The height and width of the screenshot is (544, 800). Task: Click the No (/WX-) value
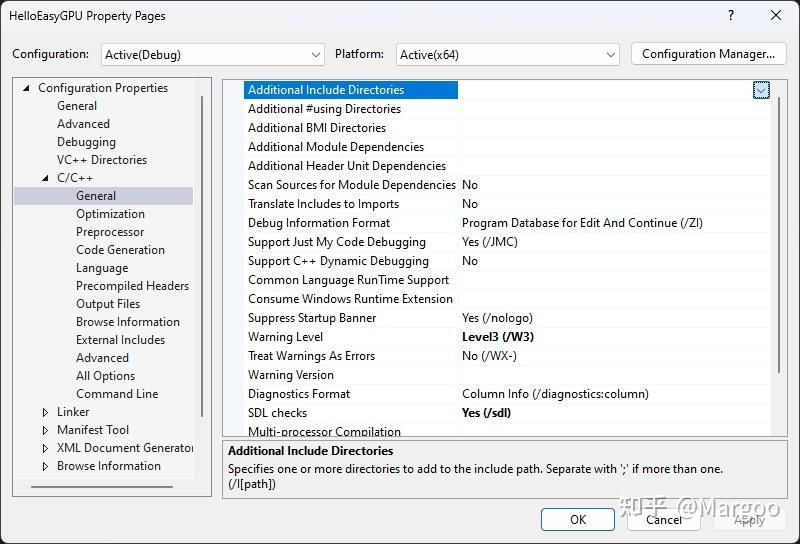pyautogui.click(x=489, y=356)
